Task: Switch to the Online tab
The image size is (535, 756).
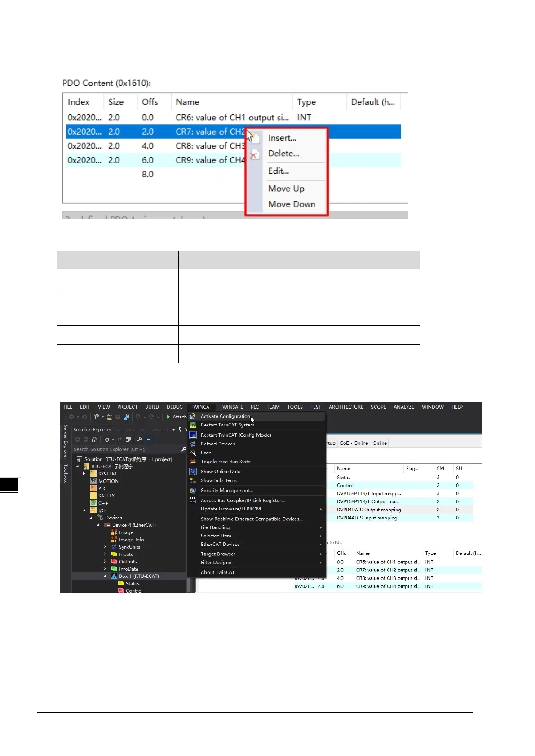Action: pos(380,443)
